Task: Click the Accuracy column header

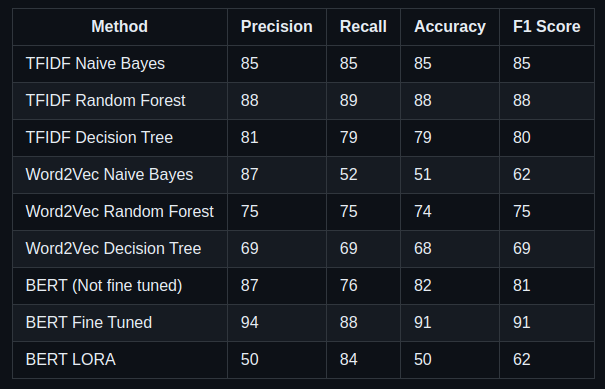Action: (450, 27)
